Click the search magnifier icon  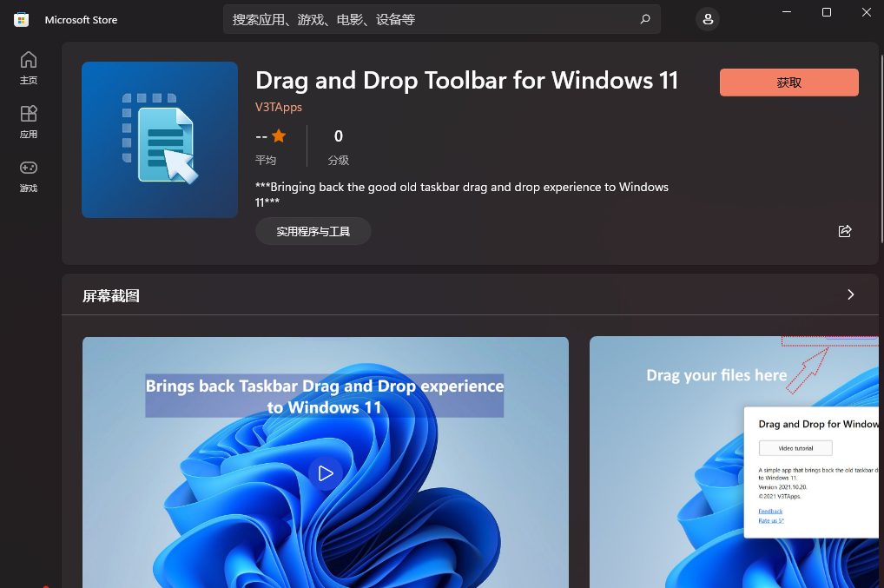[645, 19]
